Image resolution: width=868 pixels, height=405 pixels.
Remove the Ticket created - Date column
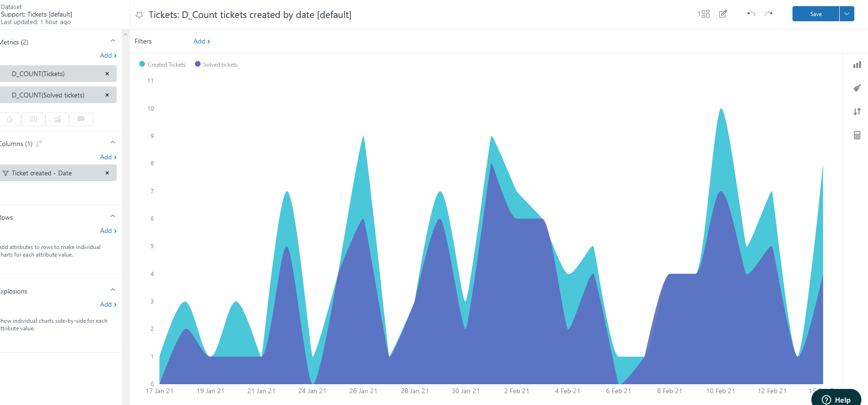(x=107, y=173)
